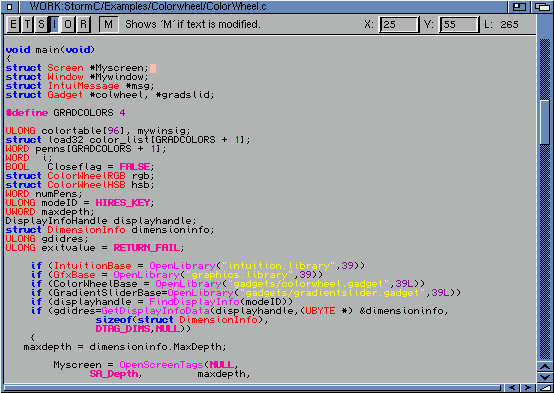
Task: Click the window close gadget at top-left
Action: (10, 6)
